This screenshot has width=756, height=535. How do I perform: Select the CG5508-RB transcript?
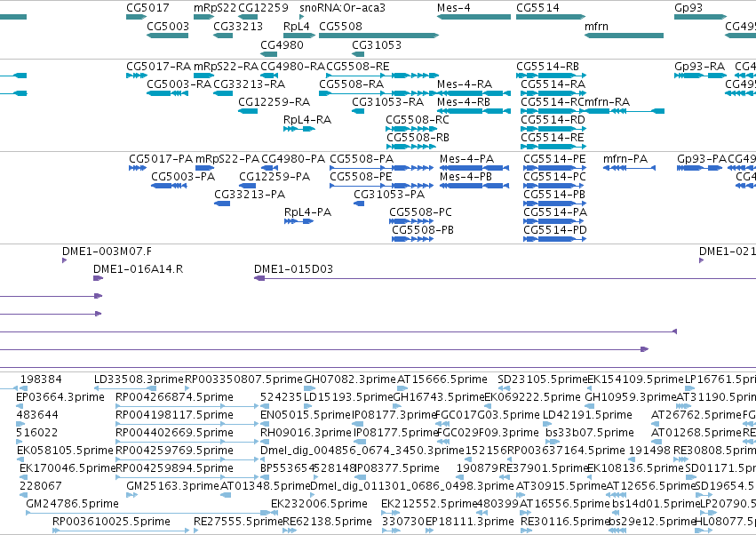pos(411,147)
